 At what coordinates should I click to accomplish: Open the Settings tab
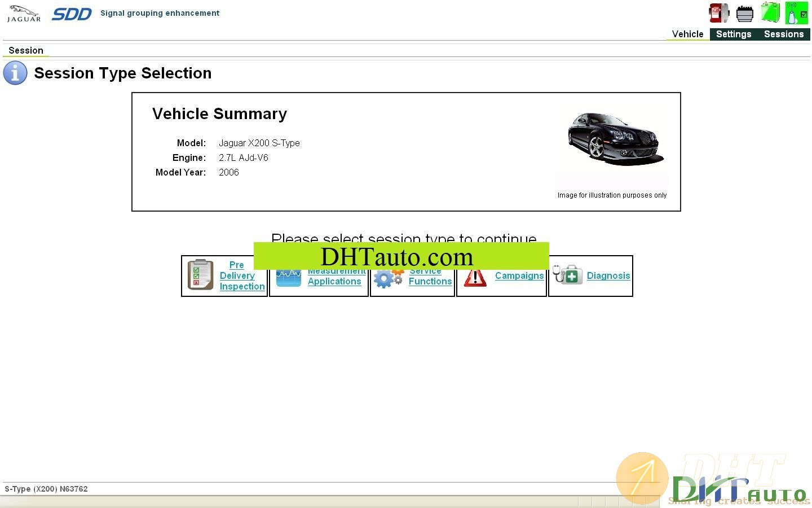tap(734, 34)
